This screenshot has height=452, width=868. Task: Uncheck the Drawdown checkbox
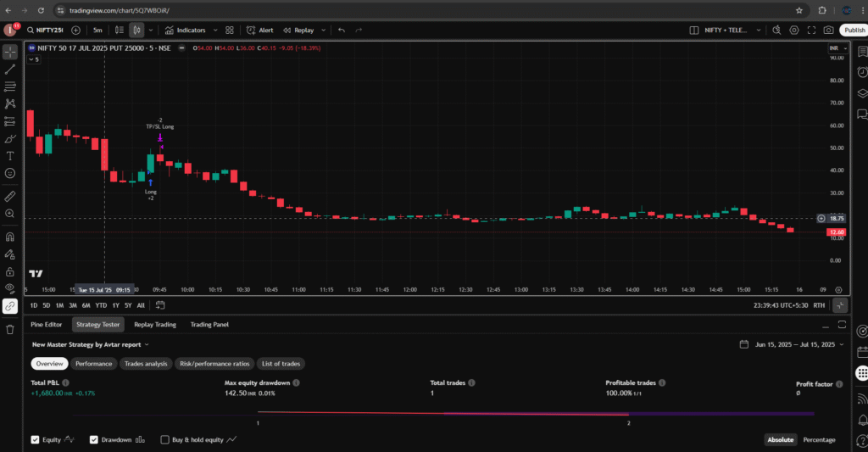click(94, 440)
